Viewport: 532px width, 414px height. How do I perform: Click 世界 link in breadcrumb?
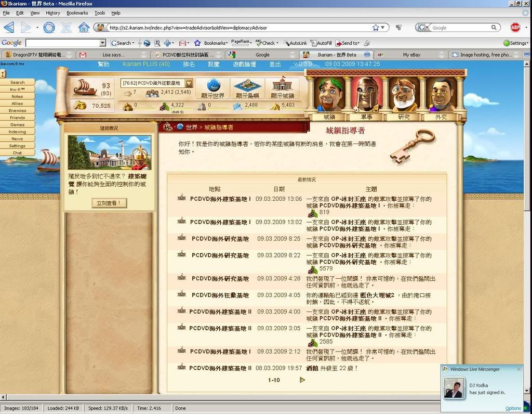click(x=191, y=127)
